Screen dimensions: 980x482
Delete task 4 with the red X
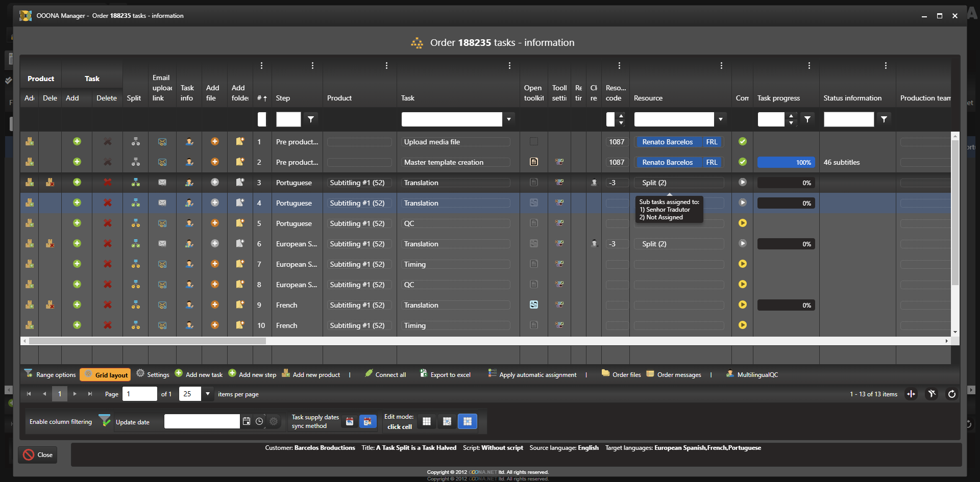tap(107, 203)
